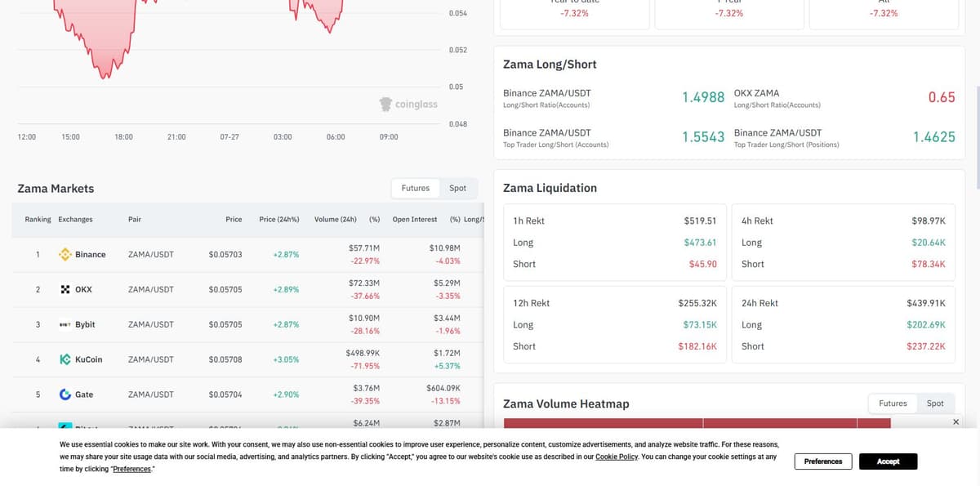
Task: Click the Exchanges column header
Action: pos(75,220)
